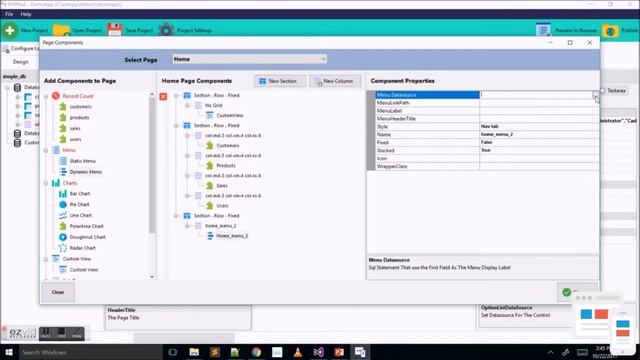Viewport: 640px width, 360px height.
Task: Select the Pie Chart component icon
Action: 63,204
